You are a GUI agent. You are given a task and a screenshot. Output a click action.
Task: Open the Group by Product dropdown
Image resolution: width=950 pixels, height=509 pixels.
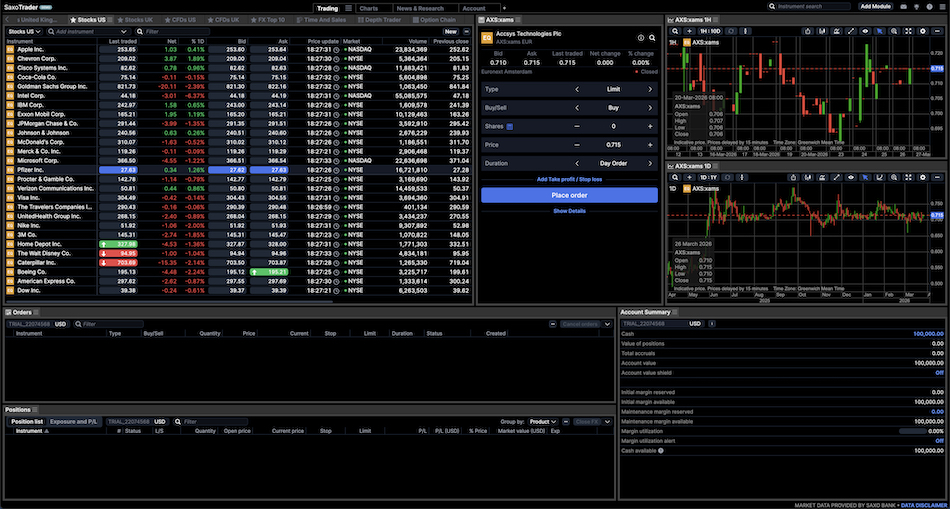tap(542, 421)
